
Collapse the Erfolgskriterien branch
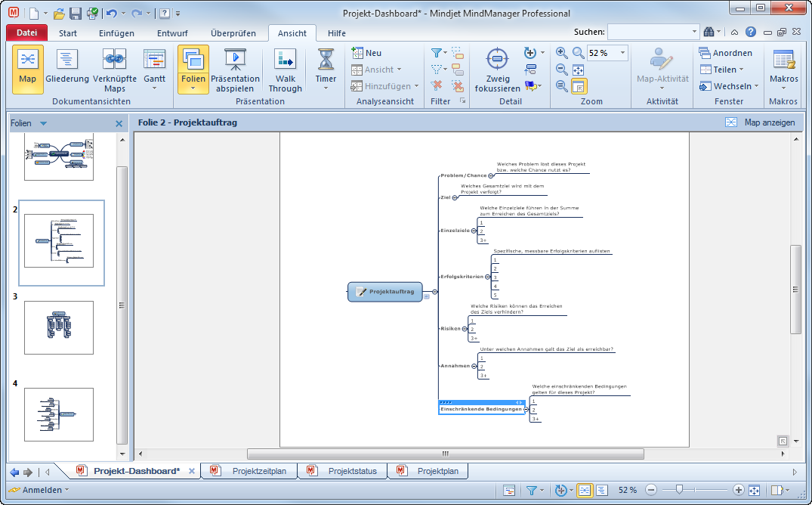point(487,277)
